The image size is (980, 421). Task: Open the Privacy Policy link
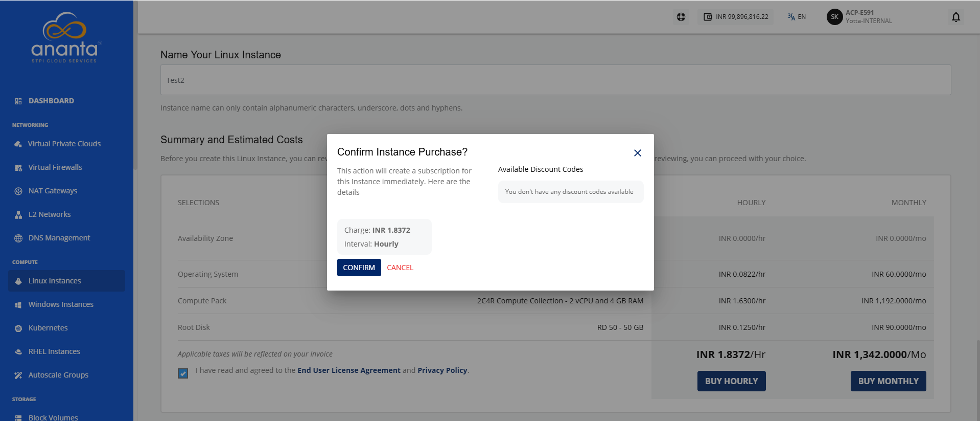pyautogui.click(x=442, y=370)
